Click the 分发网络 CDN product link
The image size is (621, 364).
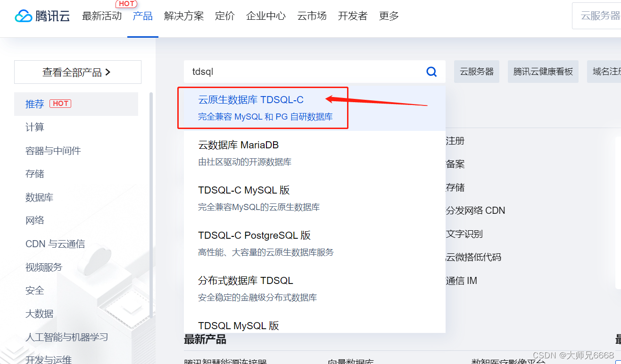(476, 210)
